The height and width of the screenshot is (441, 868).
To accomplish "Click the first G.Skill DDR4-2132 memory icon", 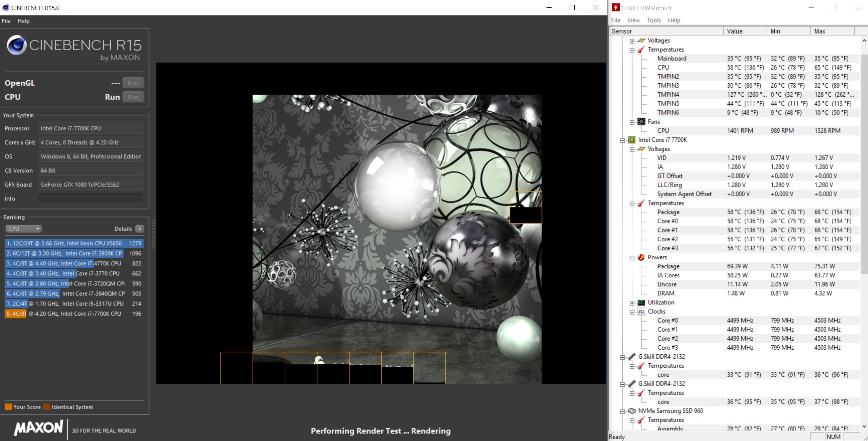I will click(632, 357).
